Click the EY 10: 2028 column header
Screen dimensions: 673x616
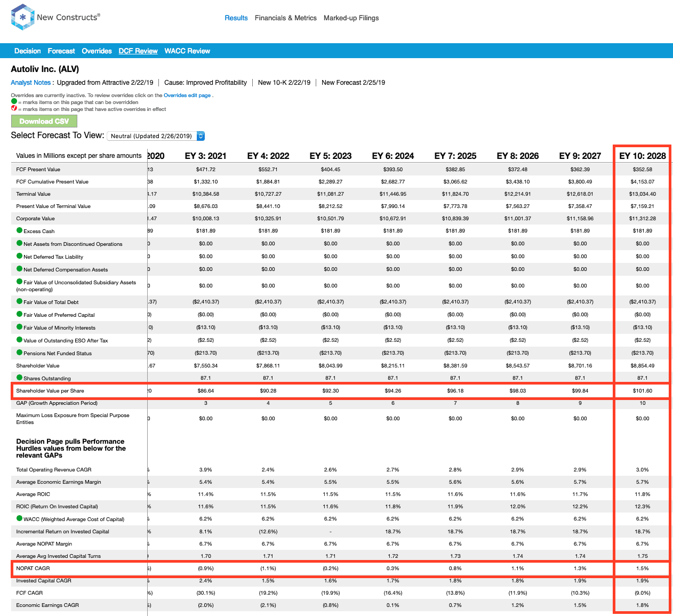pyautogui.click(x=643, y=156)
